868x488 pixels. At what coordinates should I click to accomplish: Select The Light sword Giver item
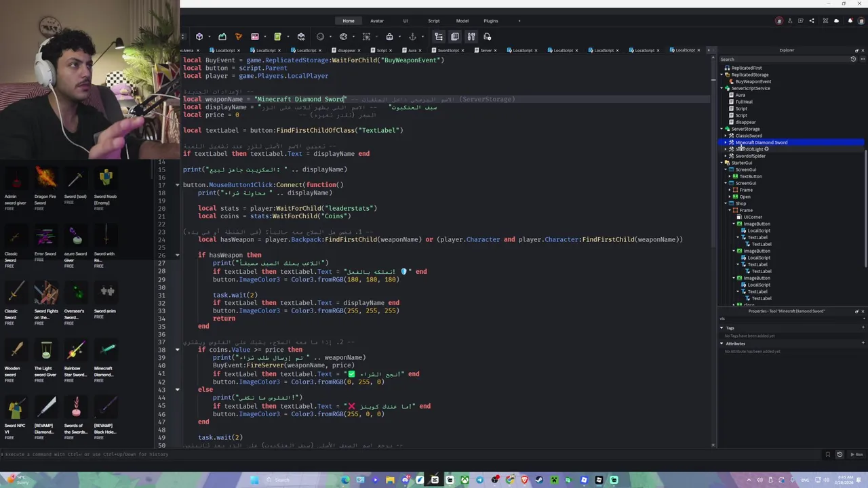click(45, 360)
